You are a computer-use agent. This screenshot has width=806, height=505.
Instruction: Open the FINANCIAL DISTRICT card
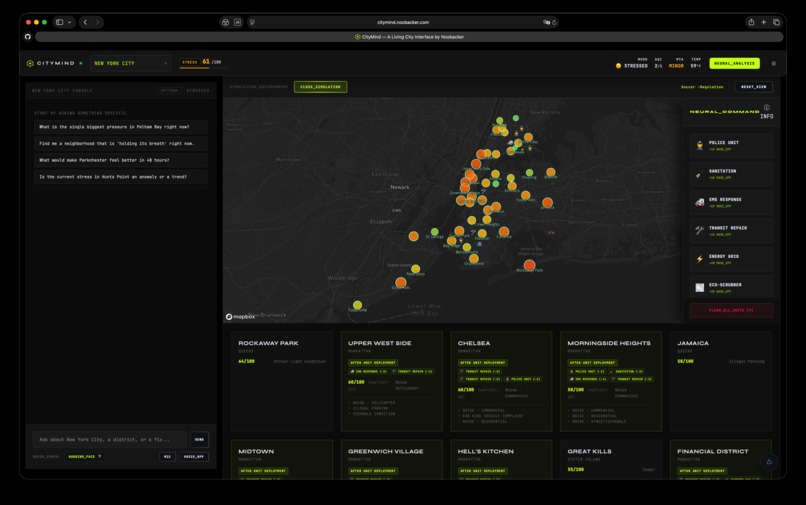(721, 460)
